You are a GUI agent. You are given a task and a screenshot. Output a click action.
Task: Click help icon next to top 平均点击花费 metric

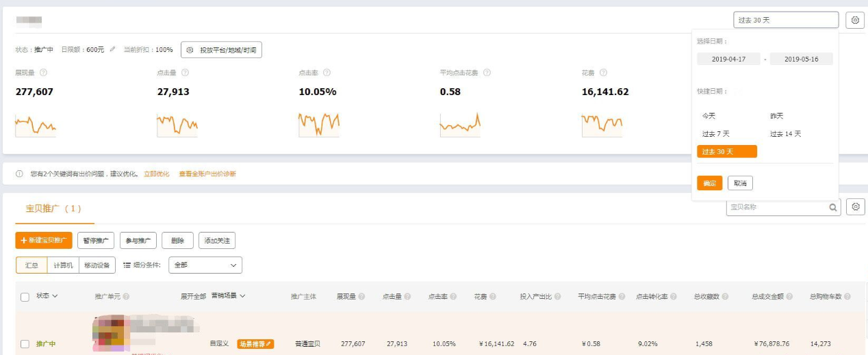486,73
